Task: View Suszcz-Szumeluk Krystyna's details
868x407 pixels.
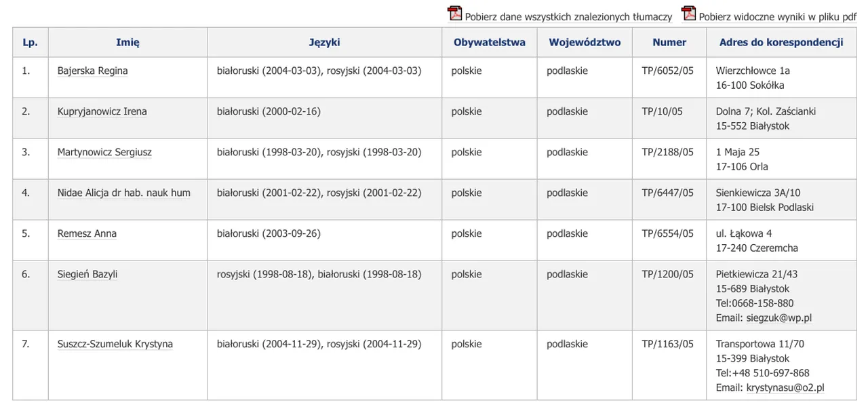Action: 115,344
